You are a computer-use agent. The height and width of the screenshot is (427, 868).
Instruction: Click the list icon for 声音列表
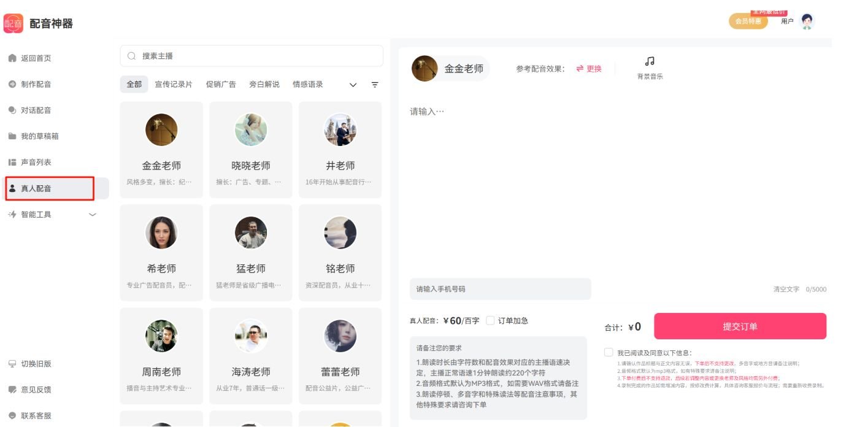pyautogui.click(x=12, y=163)
